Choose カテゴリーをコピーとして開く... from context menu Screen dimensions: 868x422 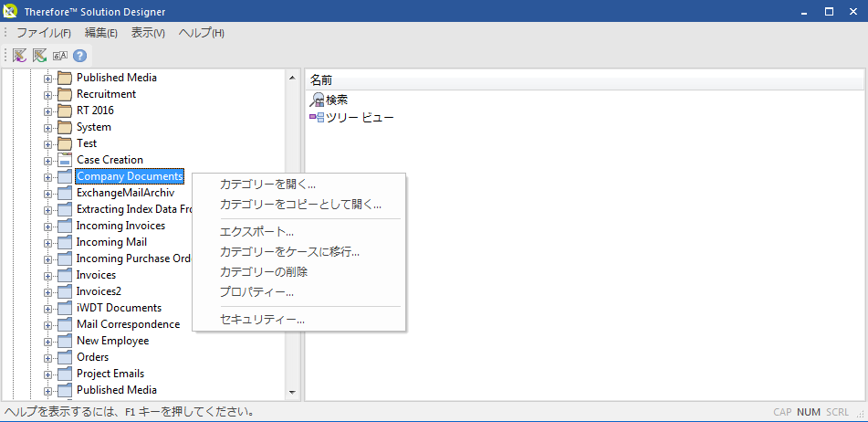tap(299, 205)
